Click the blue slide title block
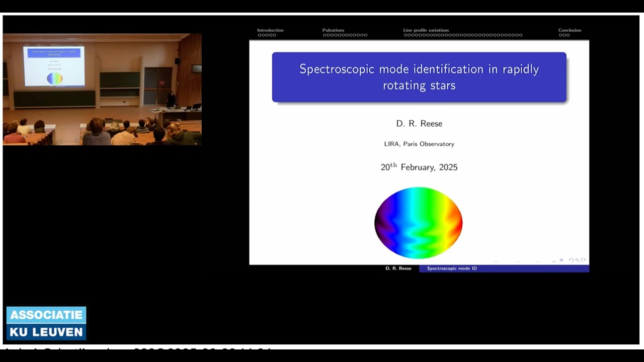Image resolution: width=644 pixels, height=362 pixels. (419, 77)
